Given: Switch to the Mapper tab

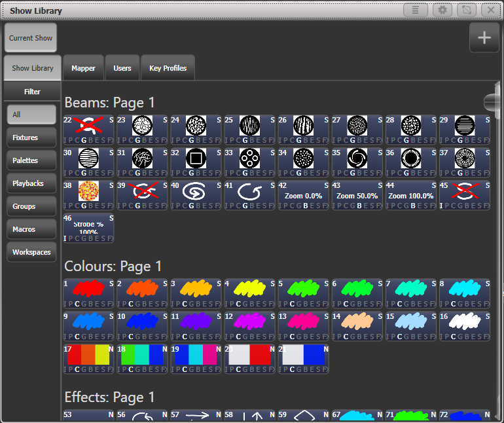Looking at the screenshot, I should click(x=83, y=68).
